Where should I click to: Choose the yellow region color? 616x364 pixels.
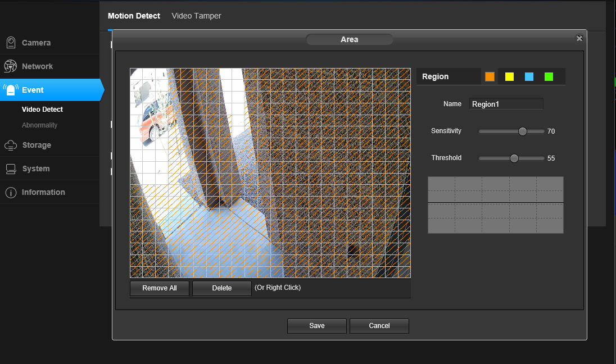509,76
